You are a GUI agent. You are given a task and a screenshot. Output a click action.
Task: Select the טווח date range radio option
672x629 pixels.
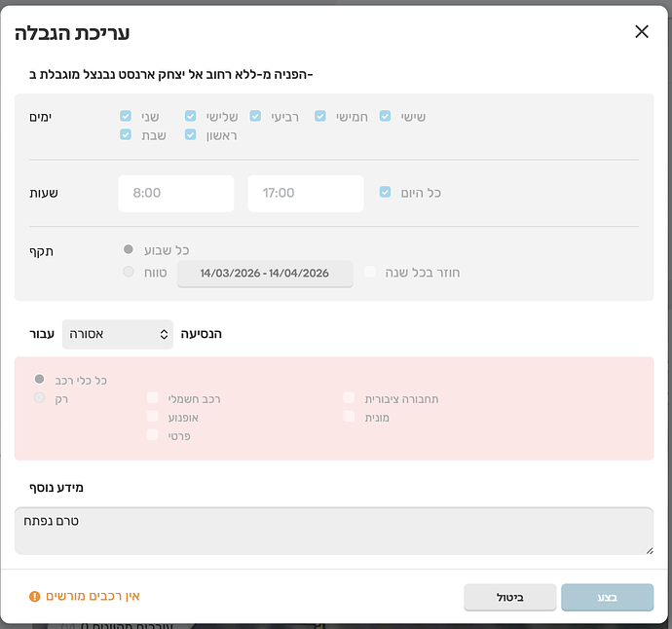click(129, 272)
